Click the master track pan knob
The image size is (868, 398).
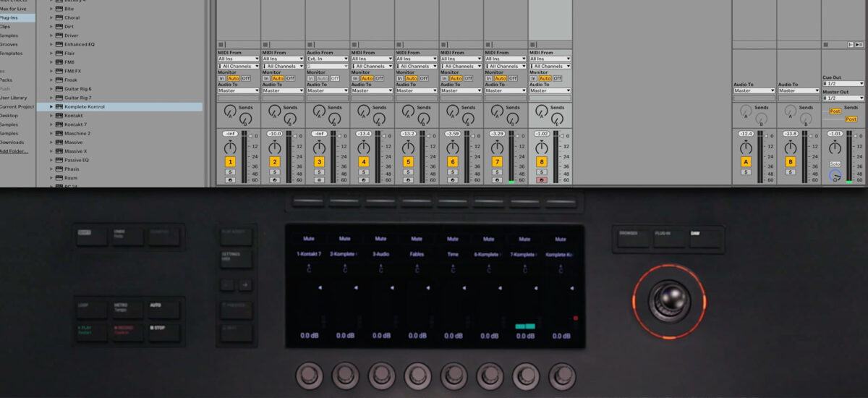point(835,147)
